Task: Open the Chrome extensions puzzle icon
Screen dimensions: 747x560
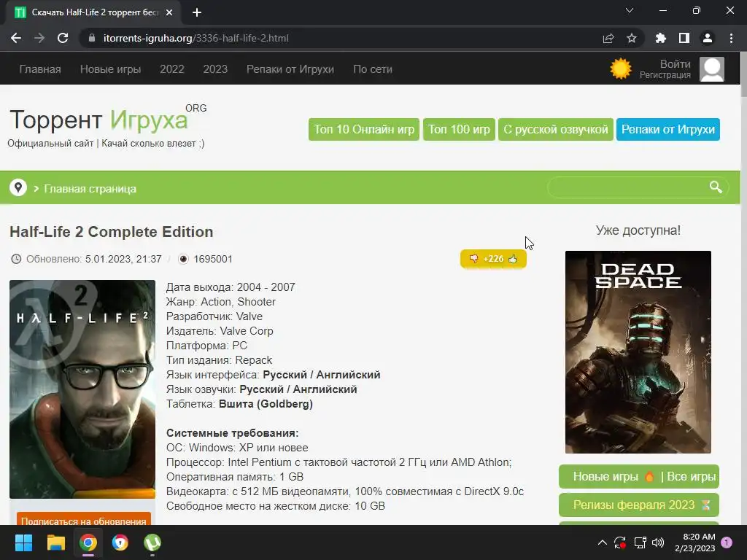Action: [660, 38]
